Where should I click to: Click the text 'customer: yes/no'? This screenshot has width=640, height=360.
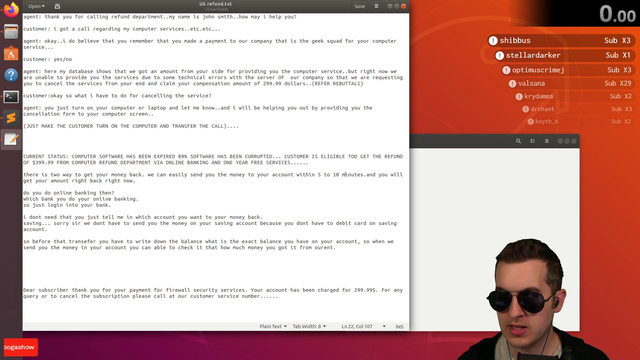(x=47, y=59)
